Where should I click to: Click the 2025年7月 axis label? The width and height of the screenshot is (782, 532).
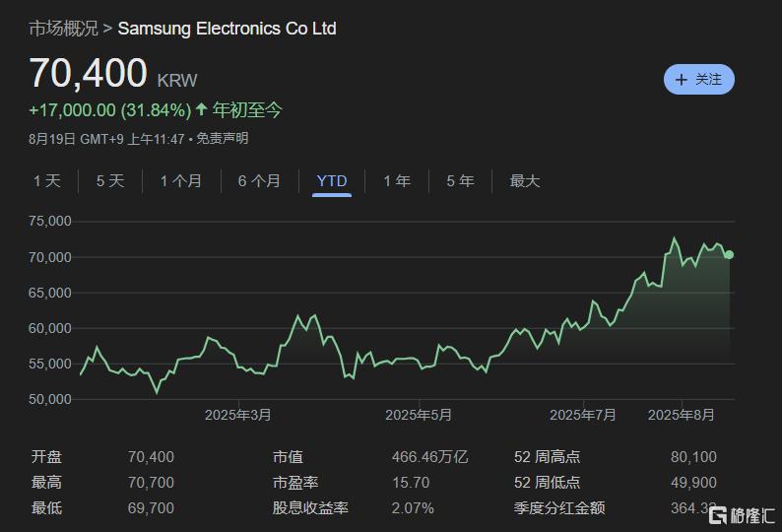582,415
